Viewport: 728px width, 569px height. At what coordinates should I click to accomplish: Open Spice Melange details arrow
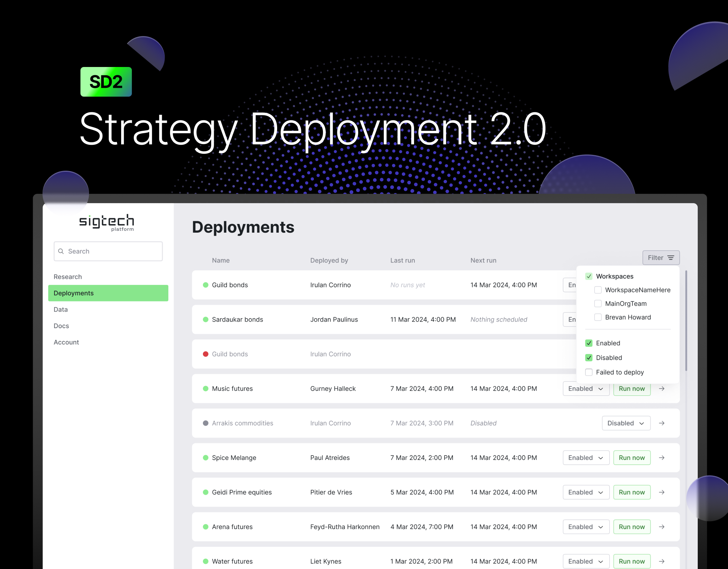point(662,458)
